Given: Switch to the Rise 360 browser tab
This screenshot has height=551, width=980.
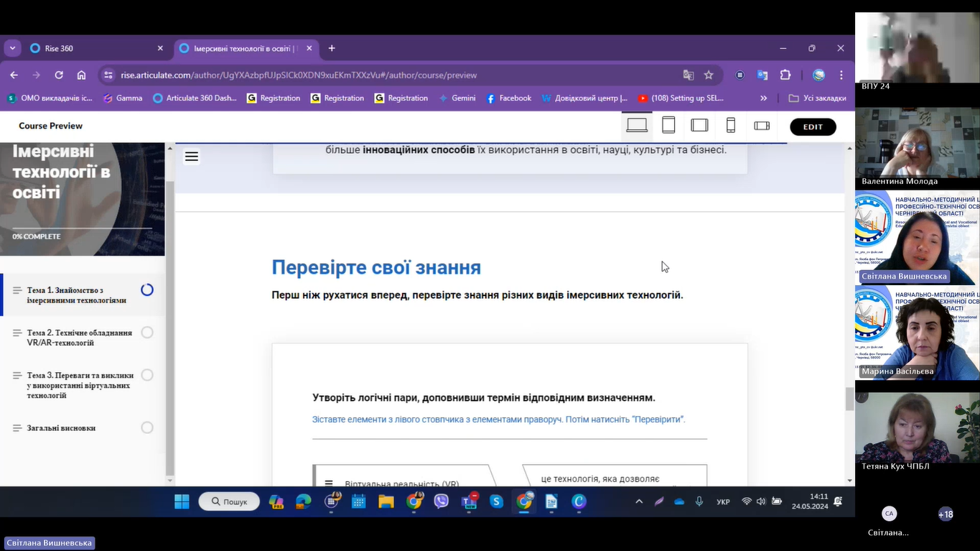Looking at the screenshot, I should coord(93,48).
